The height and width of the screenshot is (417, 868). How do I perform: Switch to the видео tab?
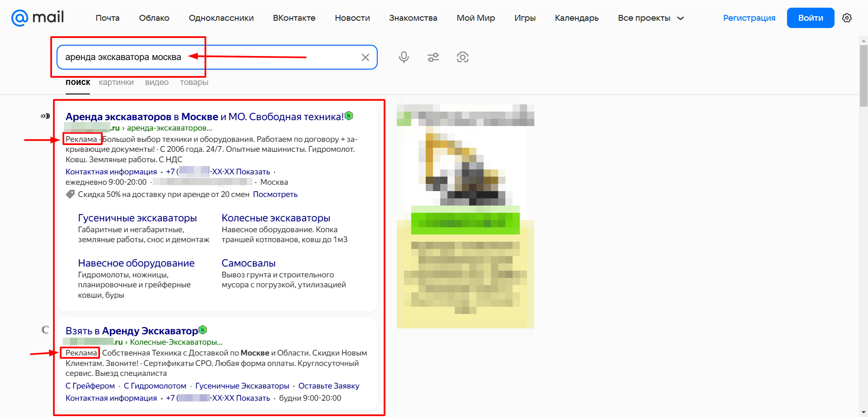tap(157, 82)
